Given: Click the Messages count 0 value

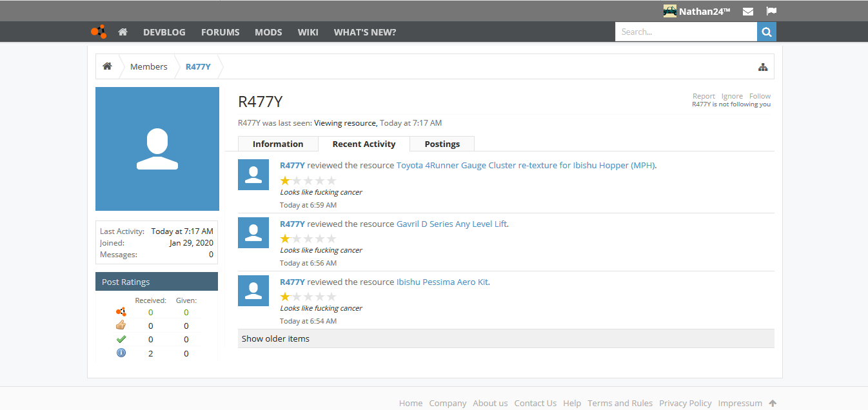Looking at the screenshot, I should [211, 255].
